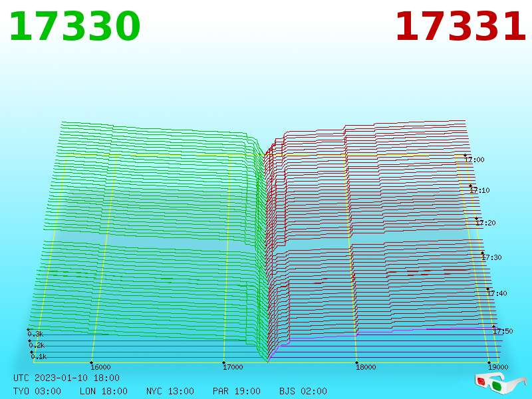Click the TYO 03:00 clock text
Viewport: 532px width, 399px height.
pyautogui.click(x=37, y=391)
